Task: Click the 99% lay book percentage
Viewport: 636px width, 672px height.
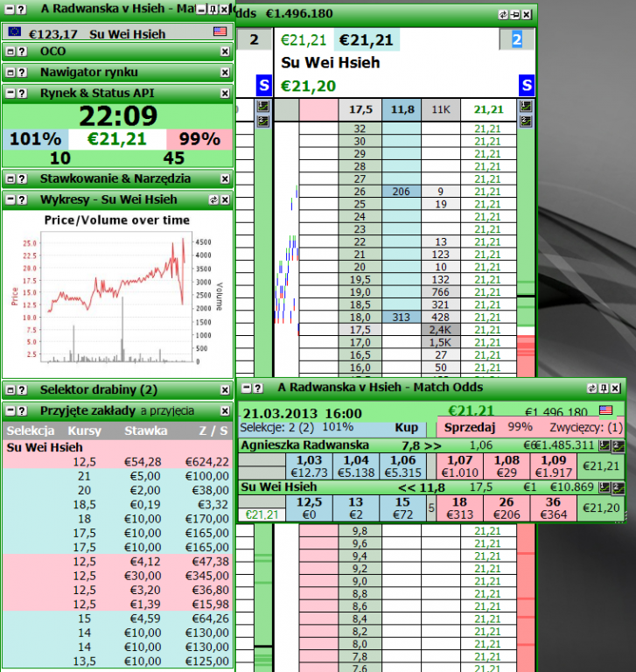Action: (x=199, y=140)
